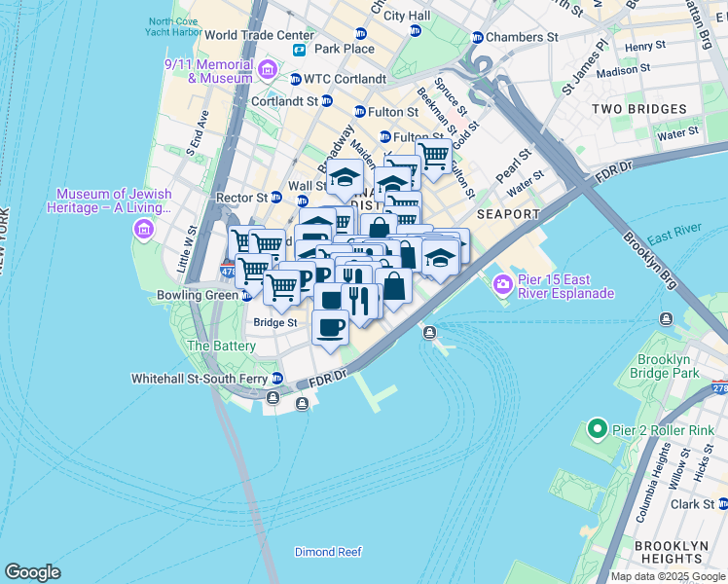Click the Park Place subway station icon
Viewport: 728px width, 584px height.
[x=361, y=33]
